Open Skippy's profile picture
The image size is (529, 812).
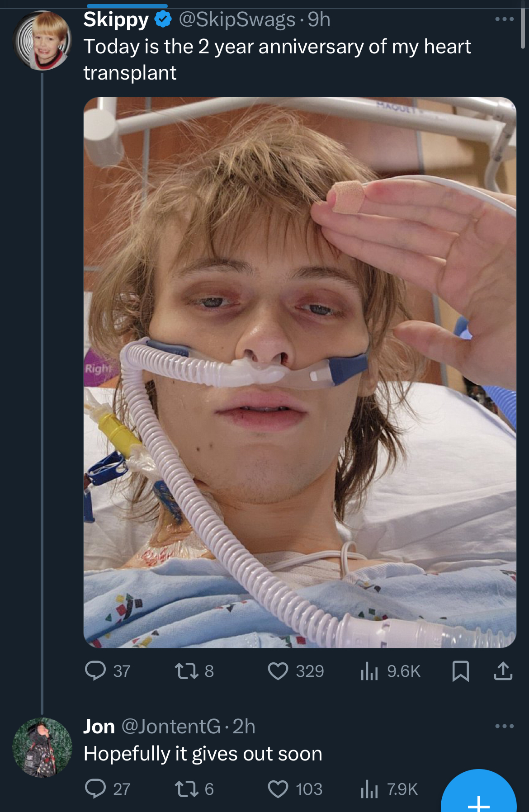pos(43,41)
